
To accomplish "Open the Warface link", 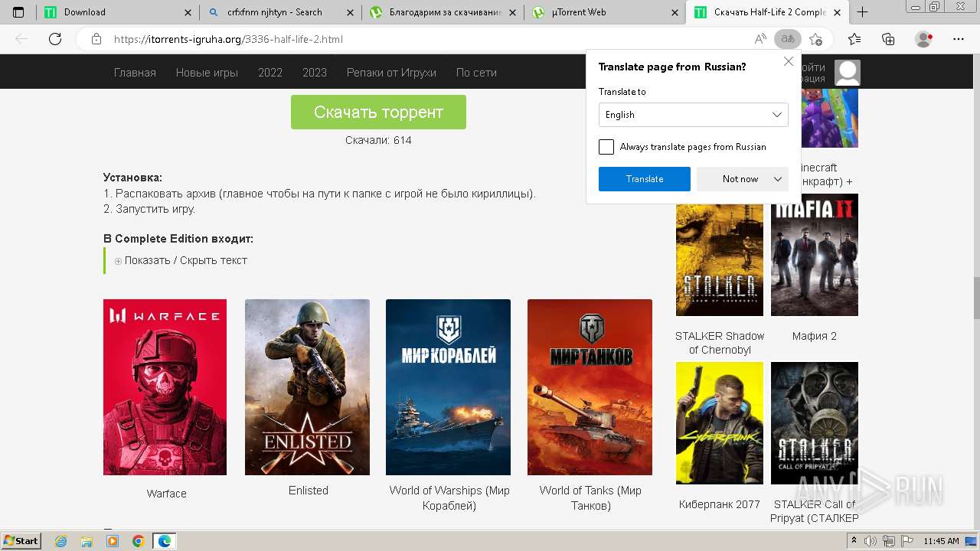I will pyautogui.click(x=166, y=494).
